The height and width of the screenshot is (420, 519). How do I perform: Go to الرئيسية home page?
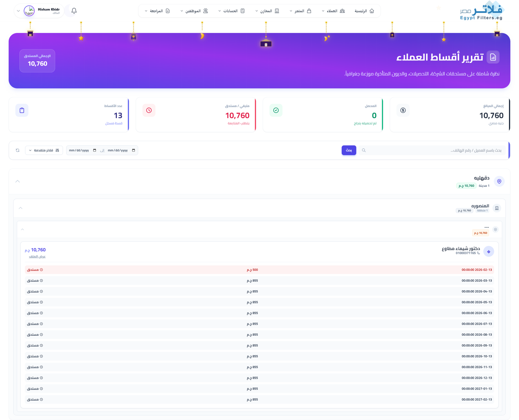pyautogui.click(x=364, y=11)
